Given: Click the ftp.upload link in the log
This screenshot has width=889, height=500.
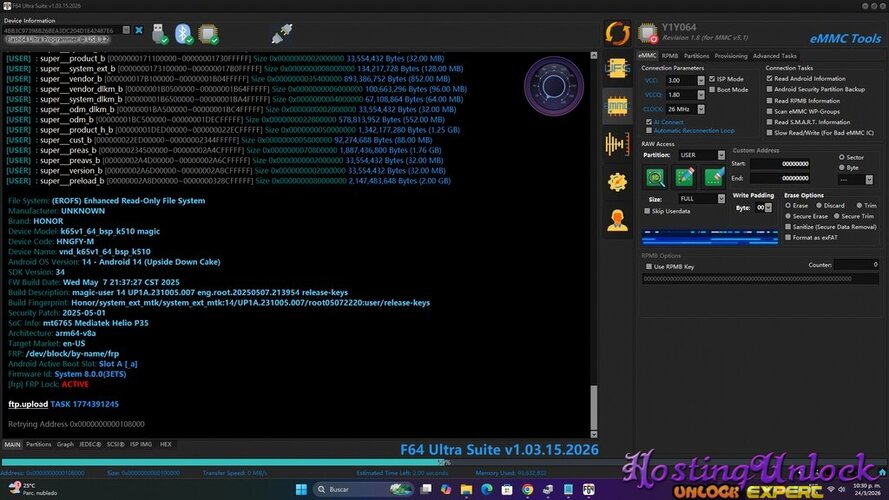Looking at the screenshot, I should [x=27, y=404].
